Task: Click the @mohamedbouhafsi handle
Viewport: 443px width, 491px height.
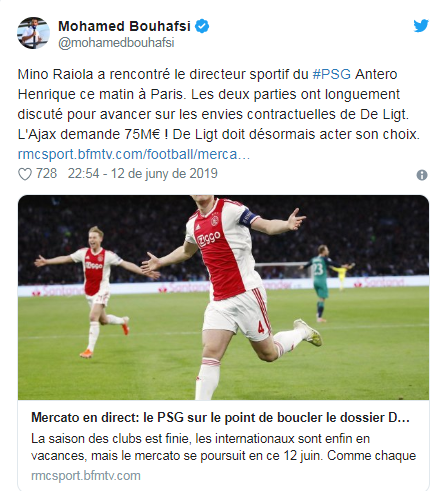Action: click(116, 43)
